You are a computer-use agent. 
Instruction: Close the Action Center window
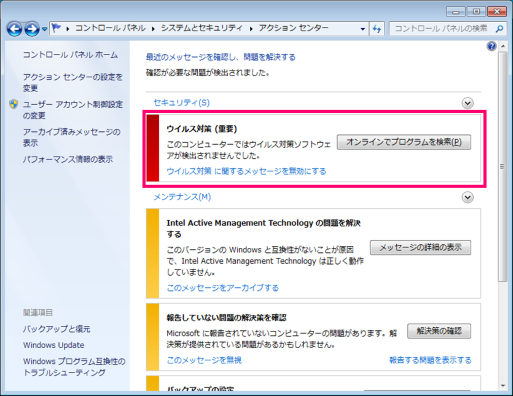tap(497, 12)
